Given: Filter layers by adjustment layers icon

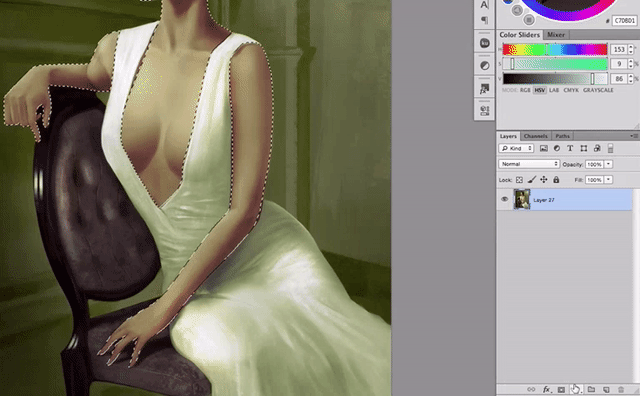Looking at the screenshot, I should 557,149.
